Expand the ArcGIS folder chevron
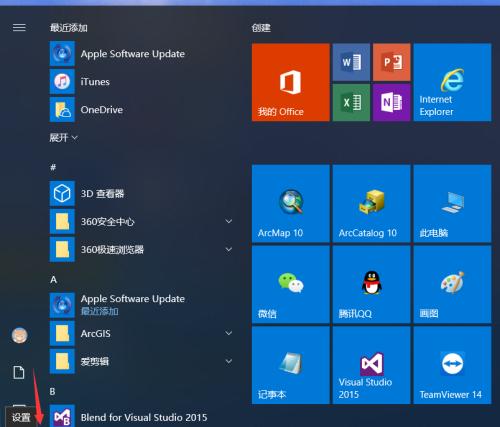 [229, 333]
